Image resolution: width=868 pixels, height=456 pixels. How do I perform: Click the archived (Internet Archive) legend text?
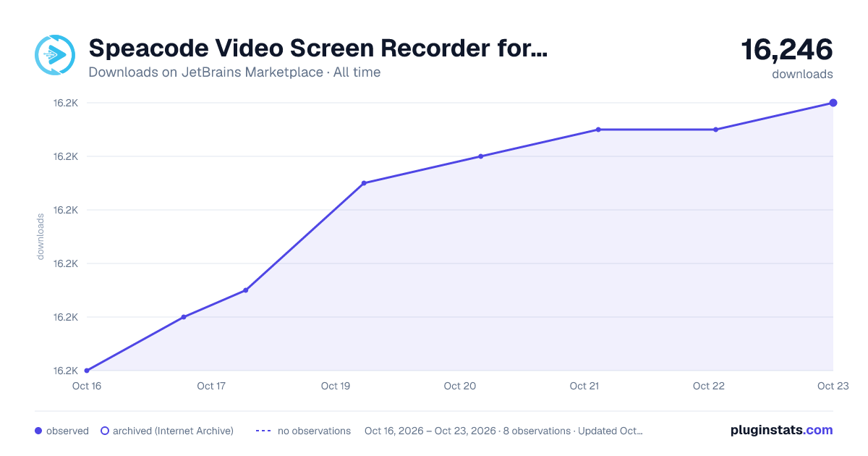173,431
